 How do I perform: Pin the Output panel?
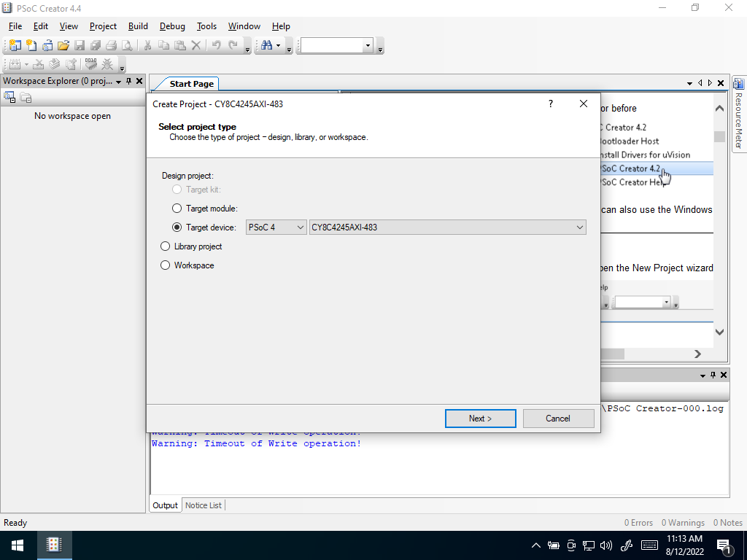click(x=713, y=376)
